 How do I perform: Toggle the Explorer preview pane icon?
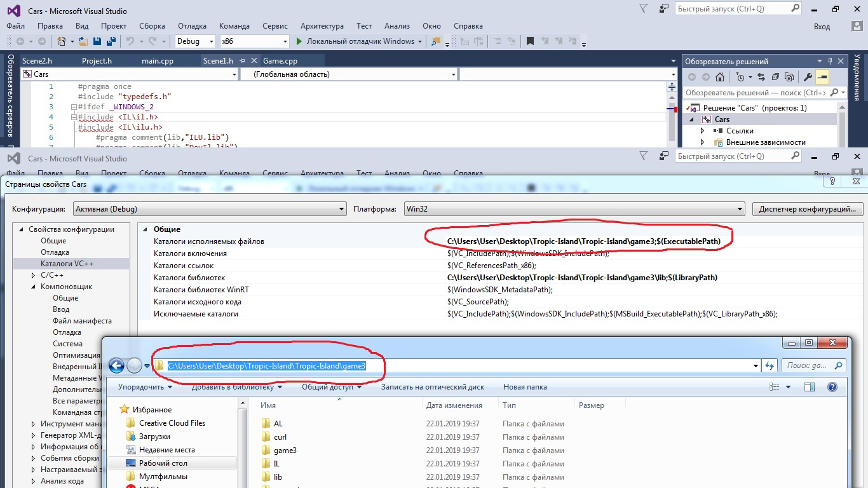point(810,387)
